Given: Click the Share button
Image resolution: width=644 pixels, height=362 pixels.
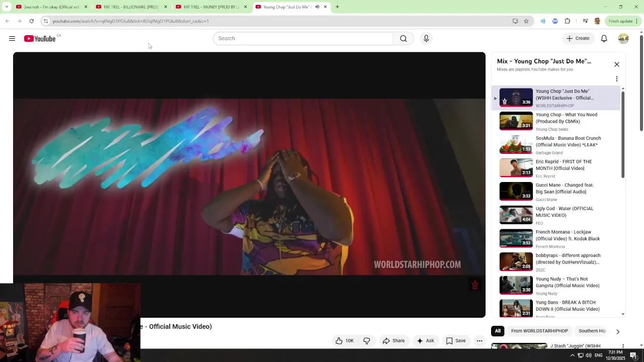Looking at the screenshot, I should pyautogui.click(x=393, y=341).
